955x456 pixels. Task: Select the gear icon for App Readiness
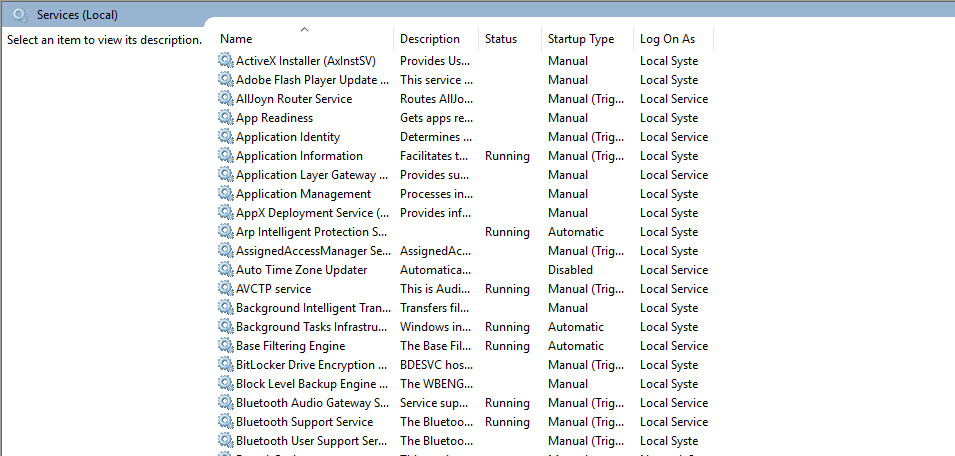tap(225, 118)
